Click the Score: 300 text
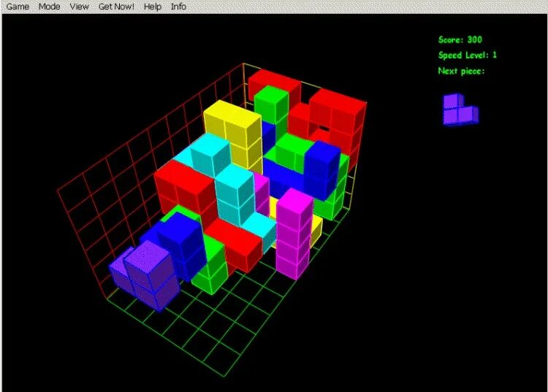The image size is (548, 392). click(x=460, y=39)
